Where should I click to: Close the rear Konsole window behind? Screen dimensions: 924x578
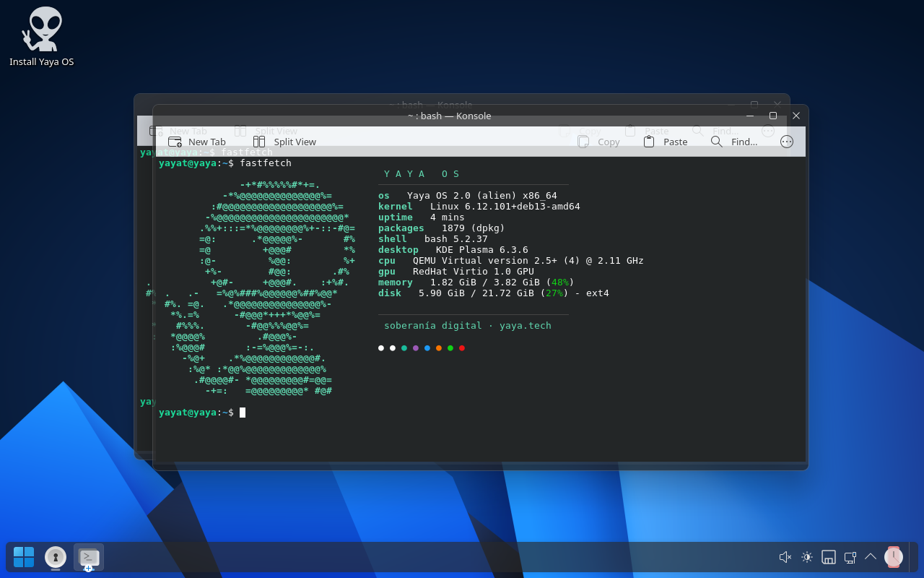(x=777, y=104)
